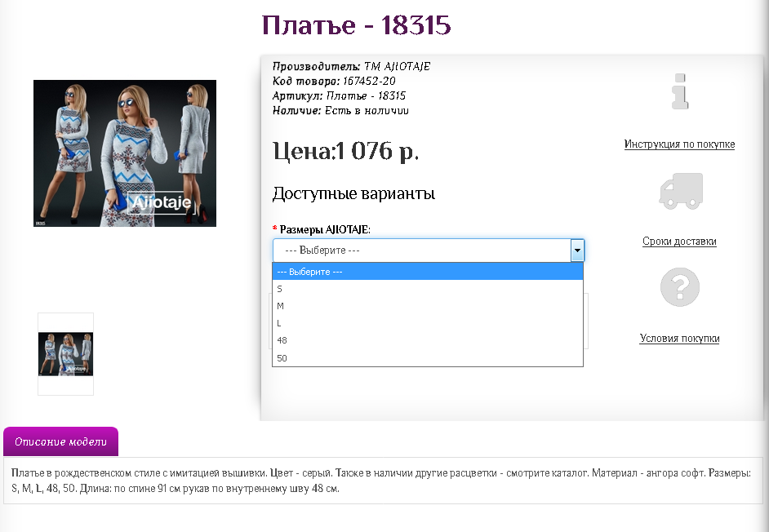Open the 'Сроки доставки' link
The image size is (769, 532).
pos(679,242)
